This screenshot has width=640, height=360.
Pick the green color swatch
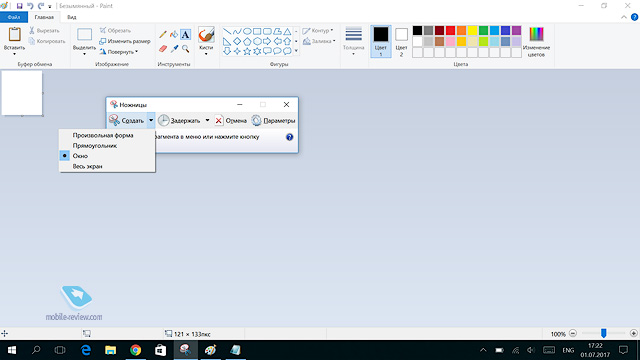(x=483, y=31)
